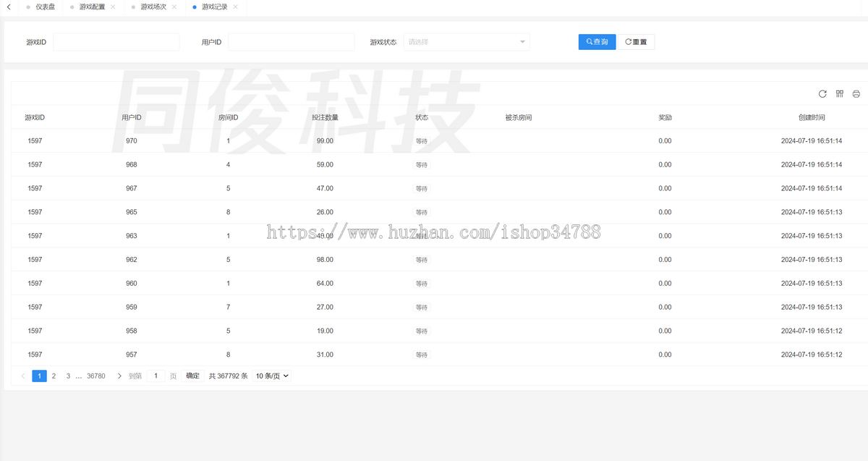Click the 状态 column header
Screen dimensions: 868x461
pyautogui.click(x=422, y=117)
